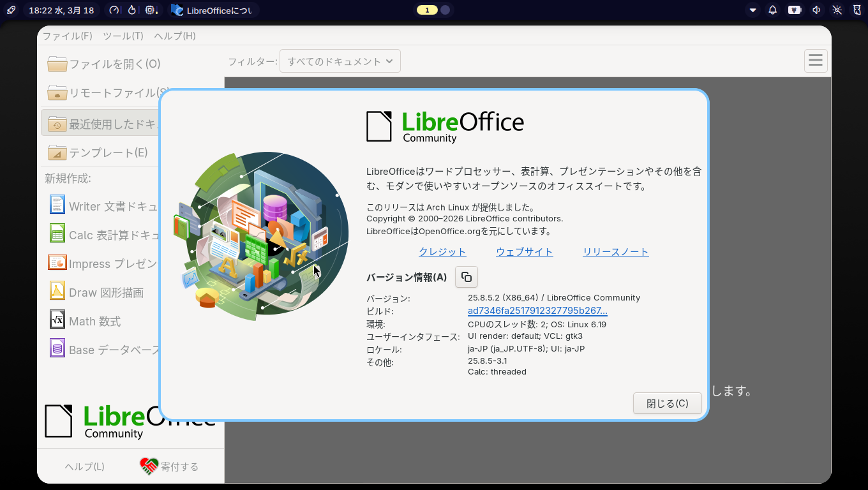
Task: Open the リモートファイル entry in the sidebar
Action: [x=103, y=93]
